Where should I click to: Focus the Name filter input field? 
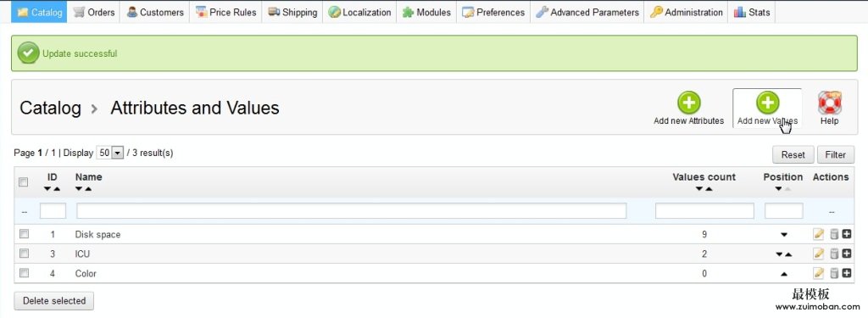(352, 211)
